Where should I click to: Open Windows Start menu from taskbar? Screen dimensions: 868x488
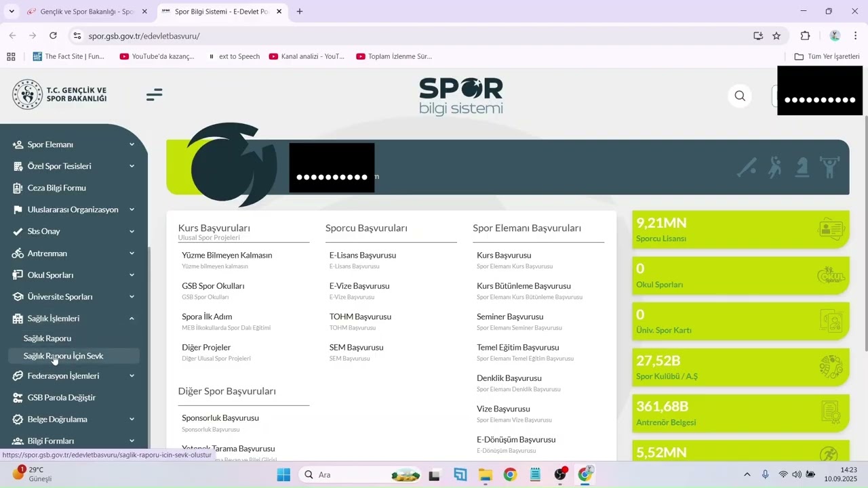click(283, 474)
